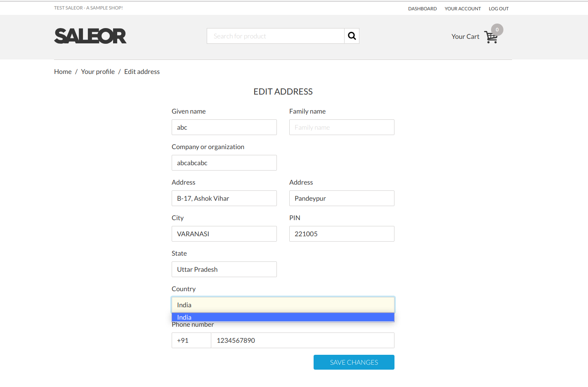Open the shopping cart icon
This screenshot has height=387, width=588.
point(491,37)
